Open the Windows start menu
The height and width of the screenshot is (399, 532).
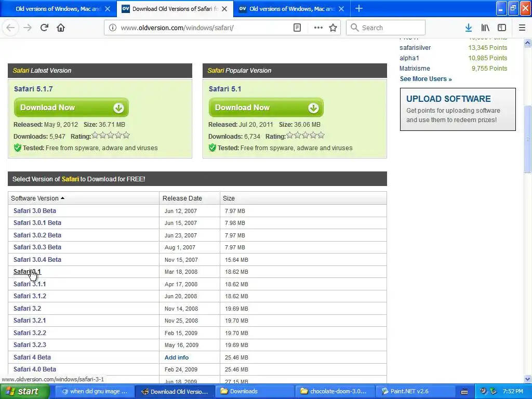tap(24, 392)
